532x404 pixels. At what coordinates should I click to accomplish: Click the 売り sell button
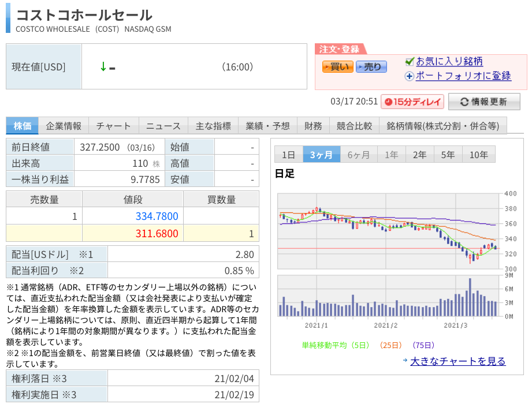(371, 67)
